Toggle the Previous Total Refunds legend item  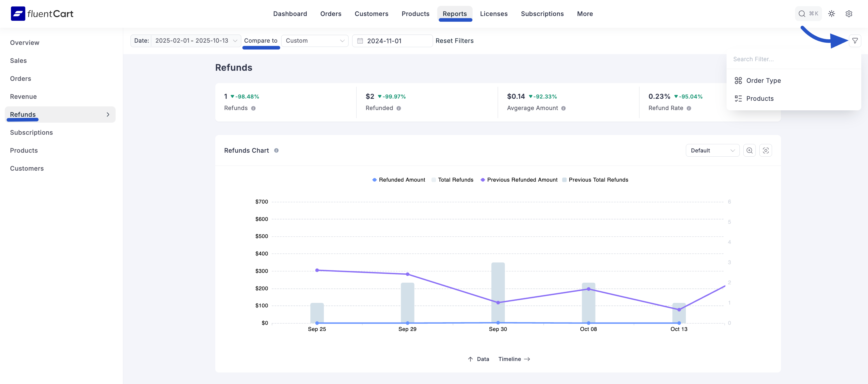tap(596, 180)
